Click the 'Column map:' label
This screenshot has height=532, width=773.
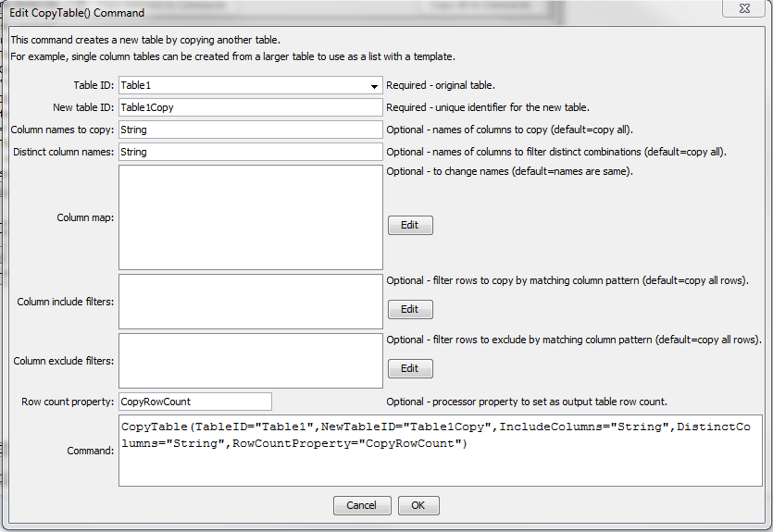(85, 217)
